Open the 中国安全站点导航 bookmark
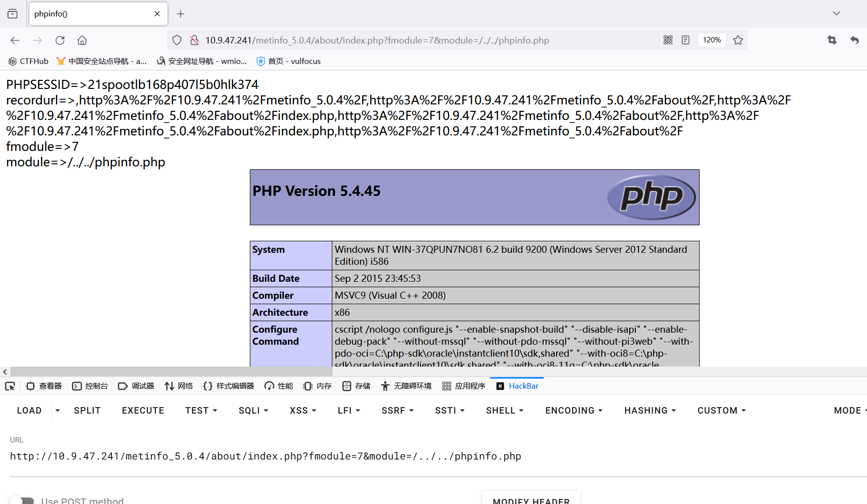Screen dimensions: 867x504 coord(101,61)
